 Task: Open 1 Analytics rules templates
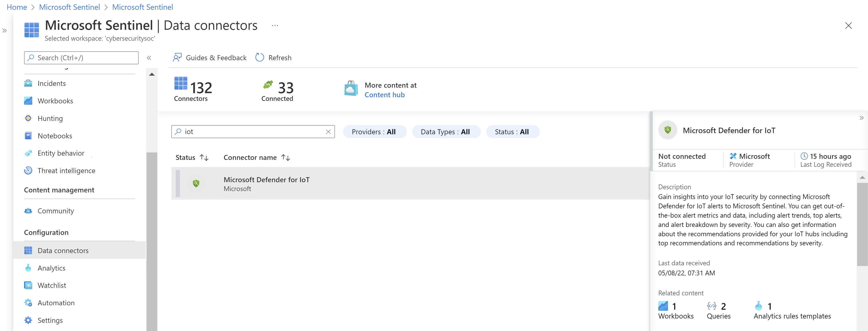[792, 311]
